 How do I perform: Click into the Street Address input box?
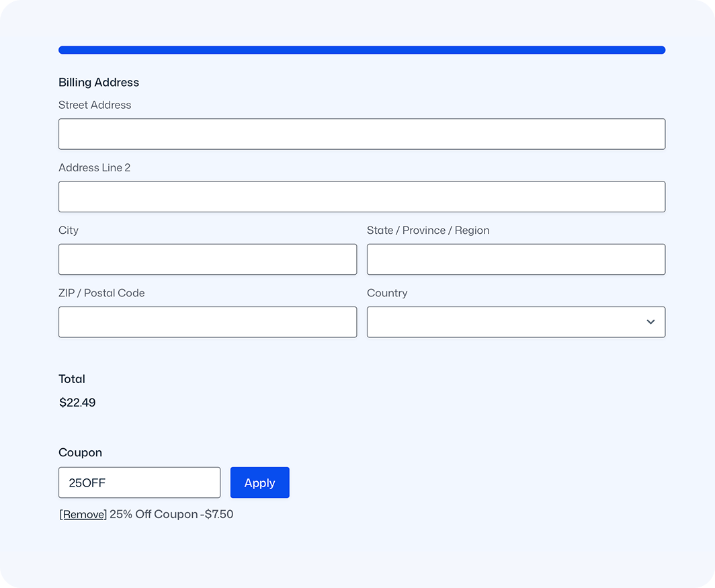pyautogui.click(x=362, y=134)
